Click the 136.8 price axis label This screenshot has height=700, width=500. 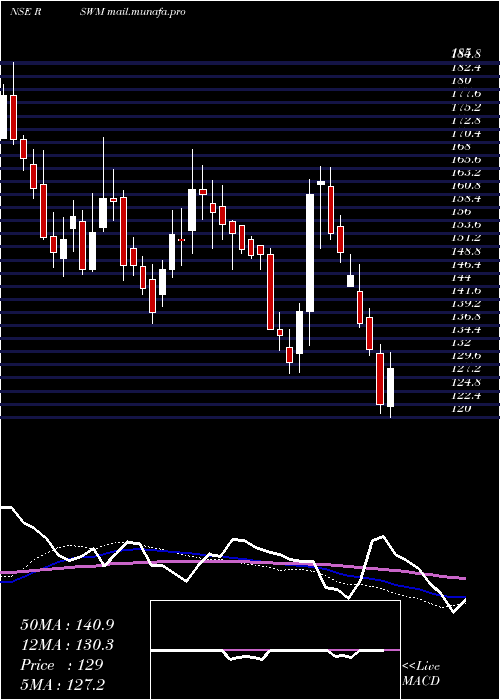coord(466,317)
